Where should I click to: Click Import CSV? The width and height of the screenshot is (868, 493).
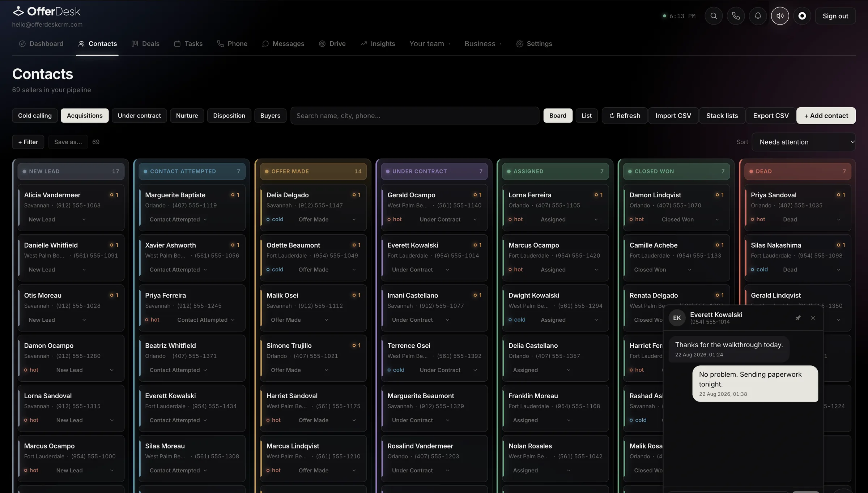pyautogui.click(x=673, y=116)
